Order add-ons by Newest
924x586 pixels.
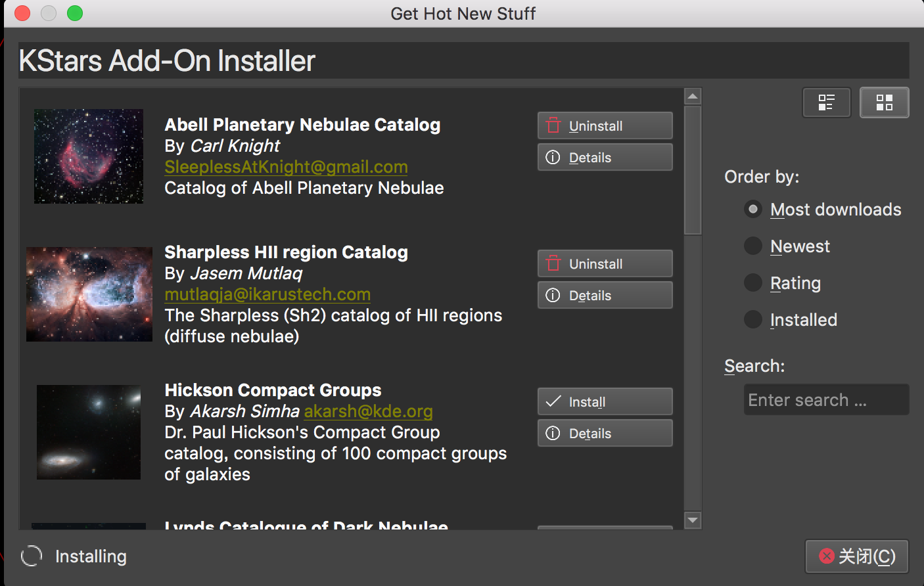click(x=787, y=246)
